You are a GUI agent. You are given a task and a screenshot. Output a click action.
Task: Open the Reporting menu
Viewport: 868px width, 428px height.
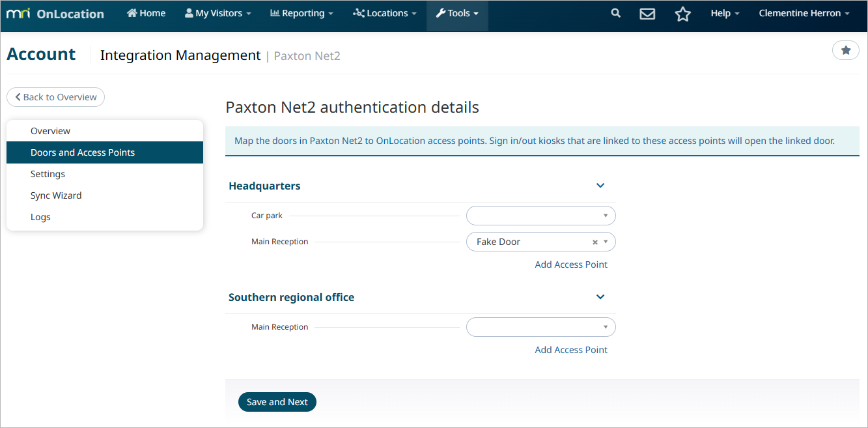click(301, 13)
